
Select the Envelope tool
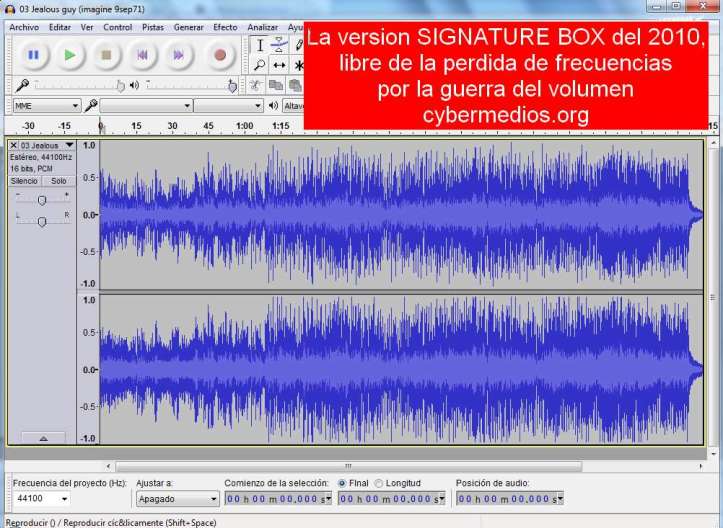pos(280,45)
